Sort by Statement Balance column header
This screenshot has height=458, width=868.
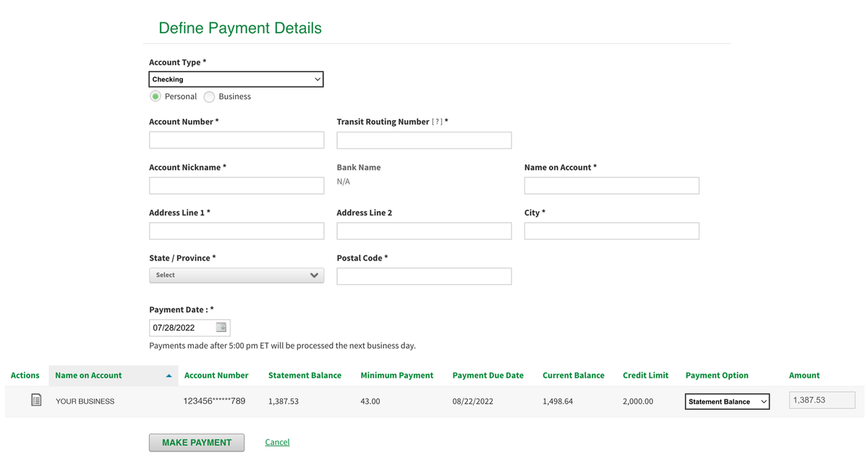coord(305,376)
